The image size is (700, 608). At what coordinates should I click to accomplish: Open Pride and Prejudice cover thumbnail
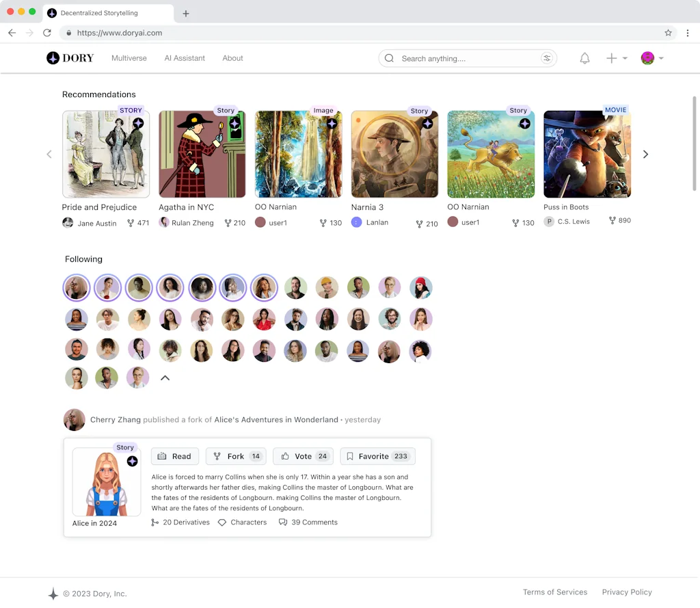coord(106,154)
